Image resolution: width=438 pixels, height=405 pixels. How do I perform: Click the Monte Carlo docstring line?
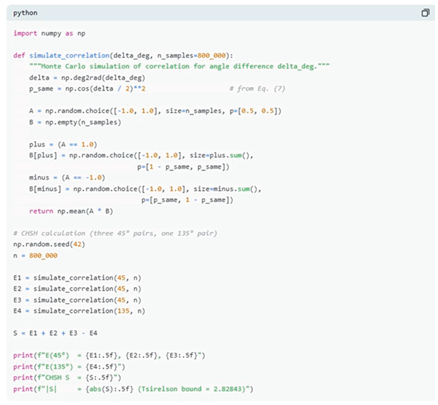click(179, 66)
